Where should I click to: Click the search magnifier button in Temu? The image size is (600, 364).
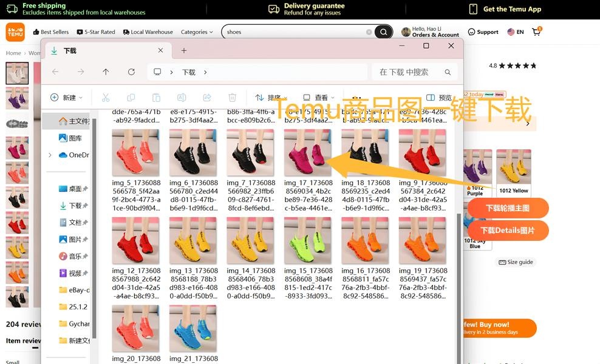coord(383,32)
